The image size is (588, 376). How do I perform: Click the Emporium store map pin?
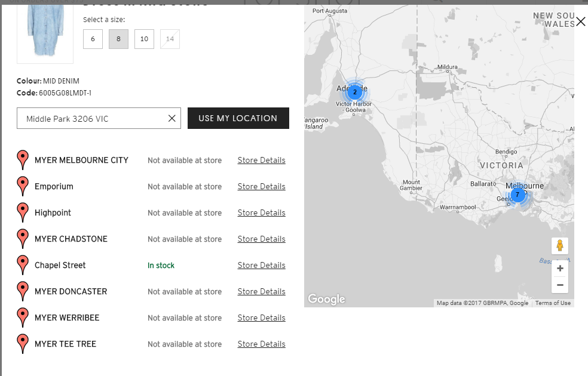click(23, 186)
